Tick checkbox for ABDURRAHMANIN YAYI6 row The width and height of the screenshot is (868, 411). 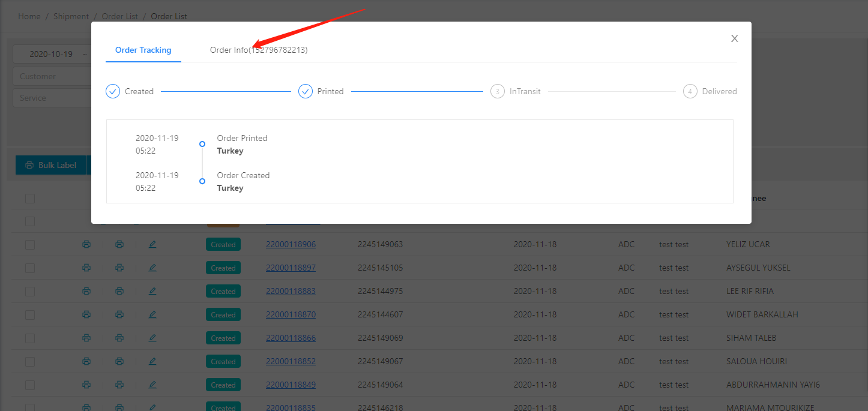click(30, 385)
